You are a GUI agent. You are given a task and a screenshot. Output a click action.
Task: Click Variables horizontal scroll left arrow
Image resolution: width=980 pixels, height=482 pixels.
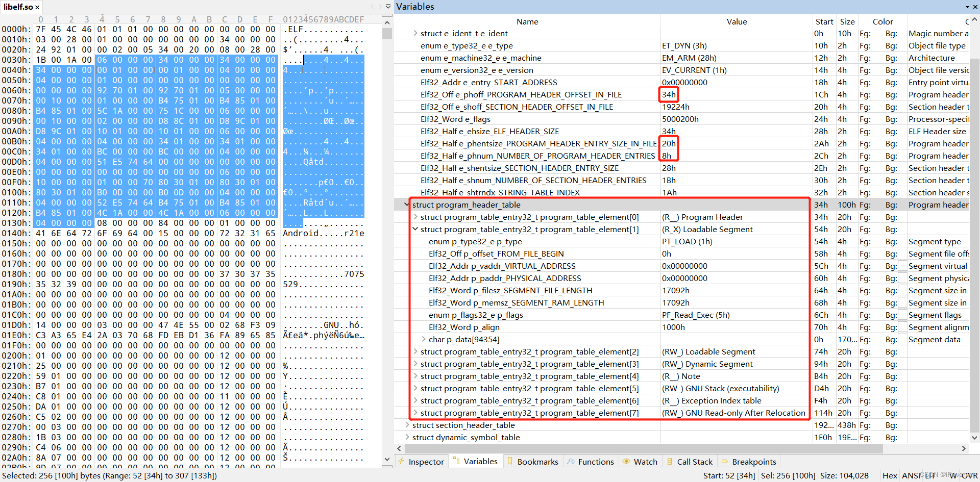coord(399,449)
